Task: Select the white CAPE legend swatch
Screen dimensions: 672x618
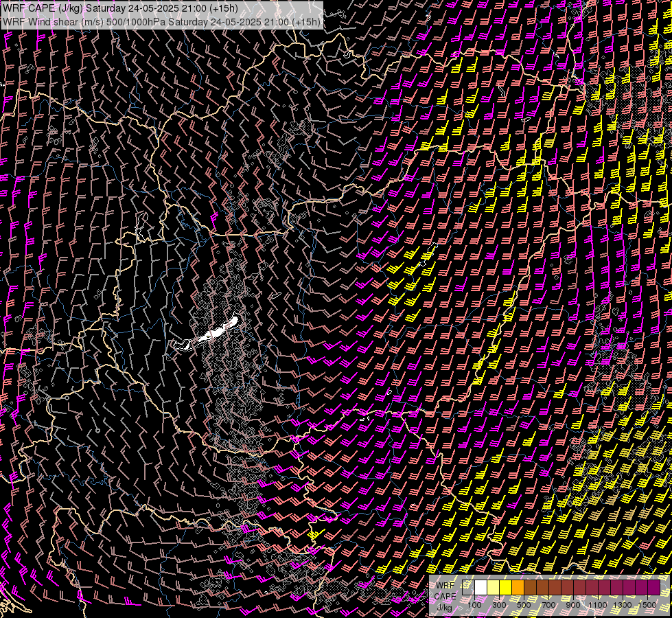Action: point(481,587)
